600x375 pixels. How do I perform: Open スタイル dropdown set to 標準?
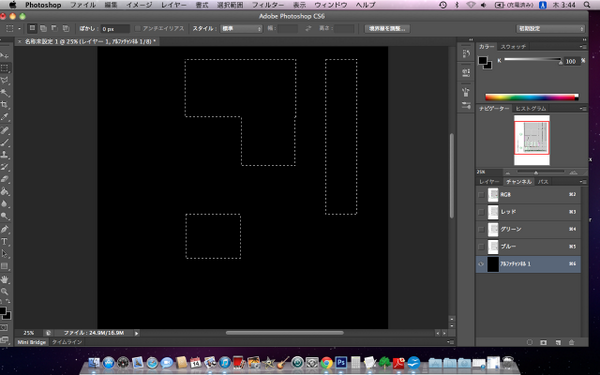[241, 29]
